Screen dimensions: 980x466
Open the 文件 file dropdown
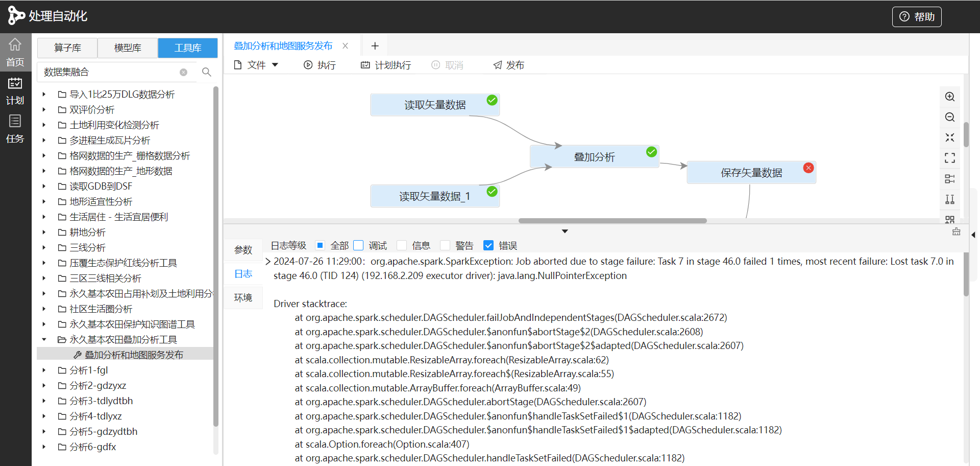(x=256, y=65)
